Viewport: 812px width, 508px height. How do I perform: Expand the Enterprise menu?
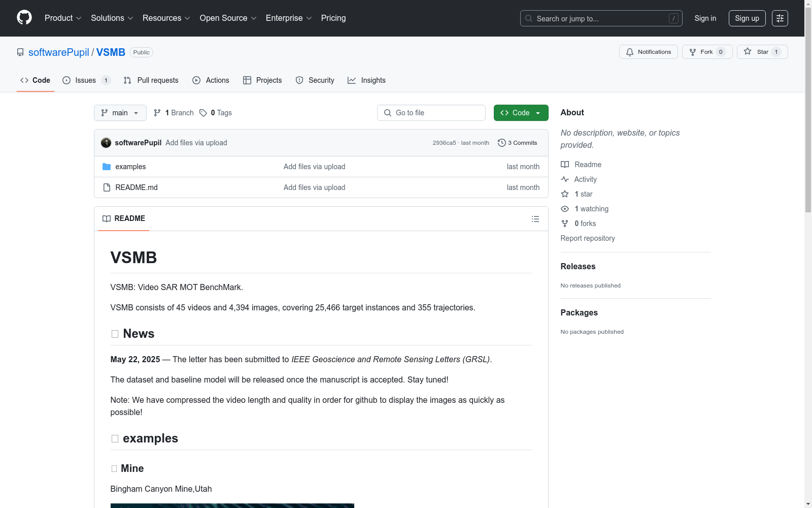pyautogui.click(x=289, y=18)
